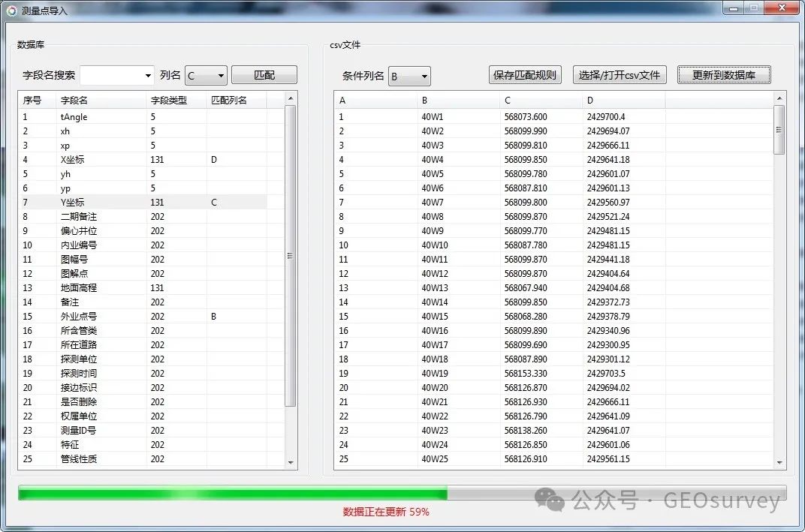Viewport: 805px width, 532px height.
Task: Open csv file with 选择/打开csv文件
Action: [620, 75]
